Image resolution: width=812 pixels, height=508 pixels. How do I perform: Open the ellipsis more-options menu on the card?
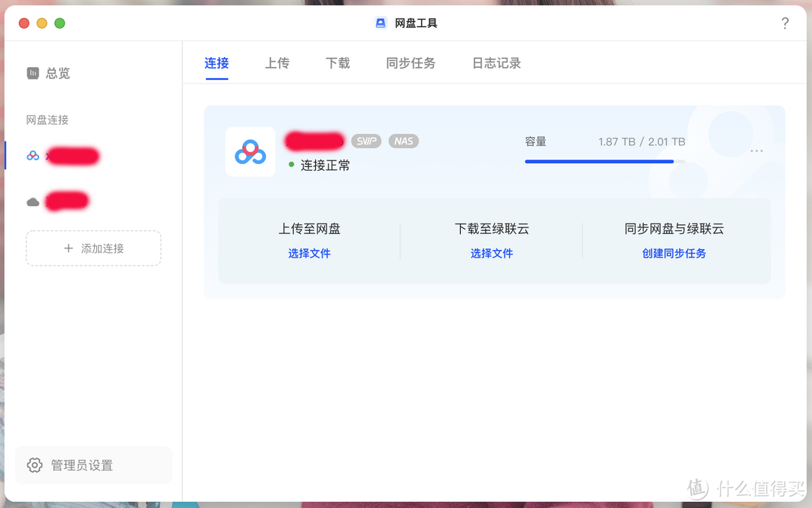click(x=756, y=151)
